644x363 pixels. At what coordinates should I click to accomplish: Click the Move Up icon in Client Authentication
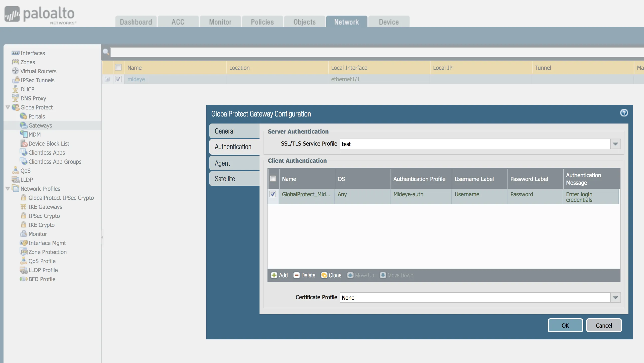[351, 275]
